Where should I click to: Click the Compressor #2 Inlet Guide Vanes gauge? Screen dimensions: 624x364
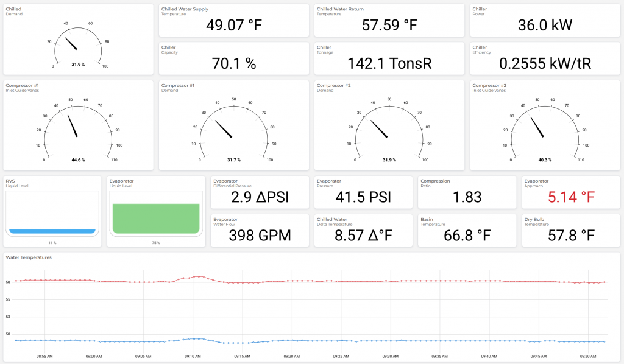click(544, 129)
